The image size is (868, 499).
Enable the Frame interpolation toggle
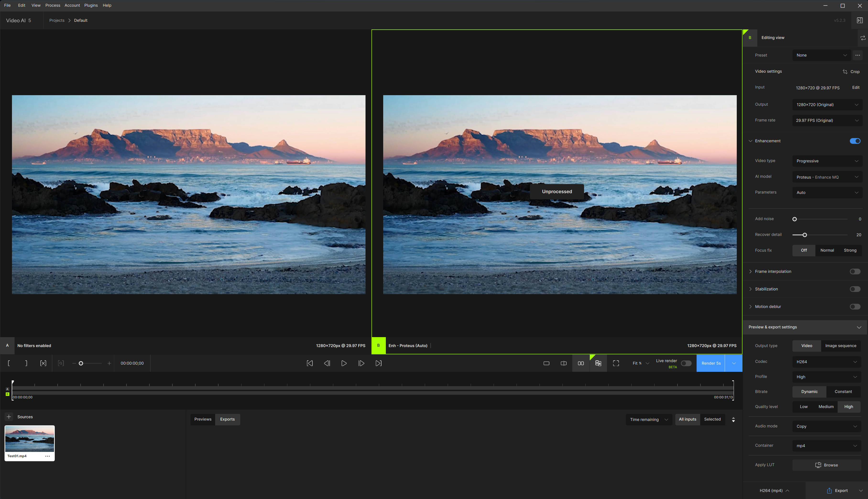click(x=855, y=271)
